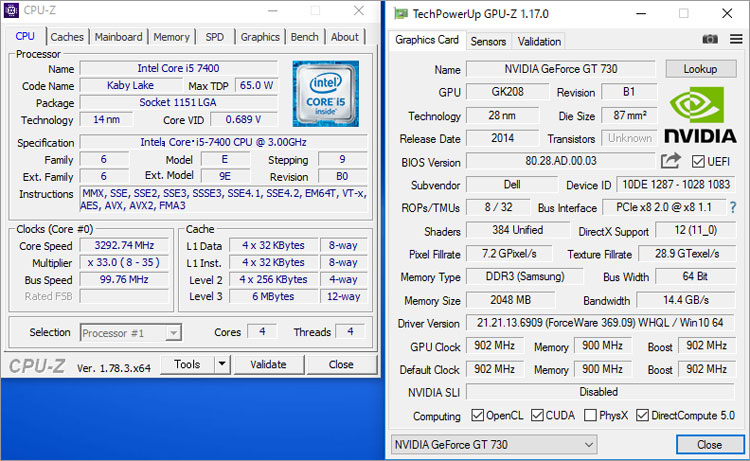Click the Memory Size value 2048 MB
Screen dimensions: 750x461
click(x=510, y=300)
